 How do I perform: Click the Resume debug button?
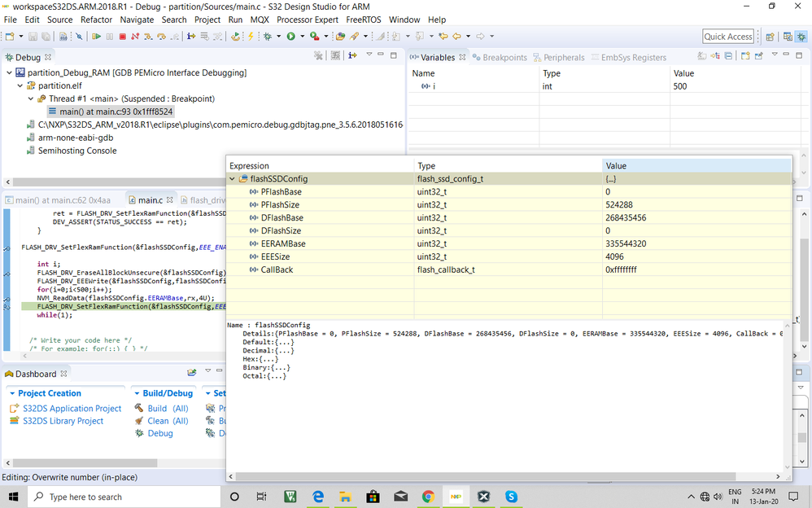click(x=96, y=37)
